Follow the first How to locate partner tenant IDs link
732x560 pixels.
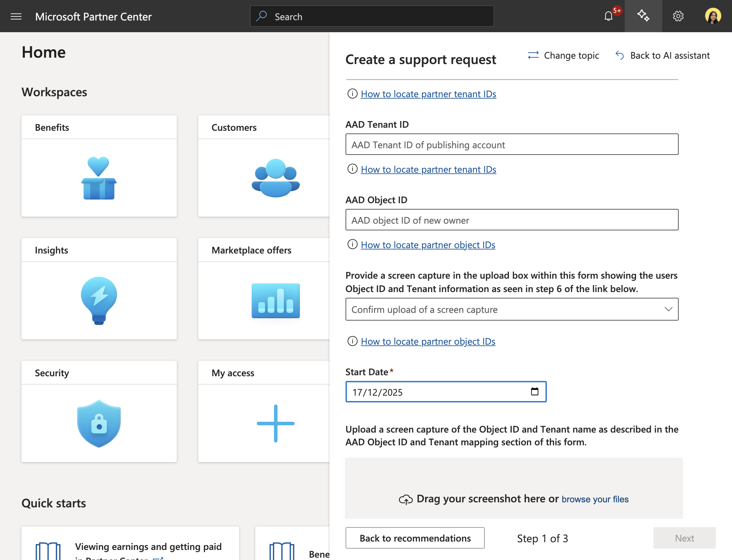click(x=428, y=94)
